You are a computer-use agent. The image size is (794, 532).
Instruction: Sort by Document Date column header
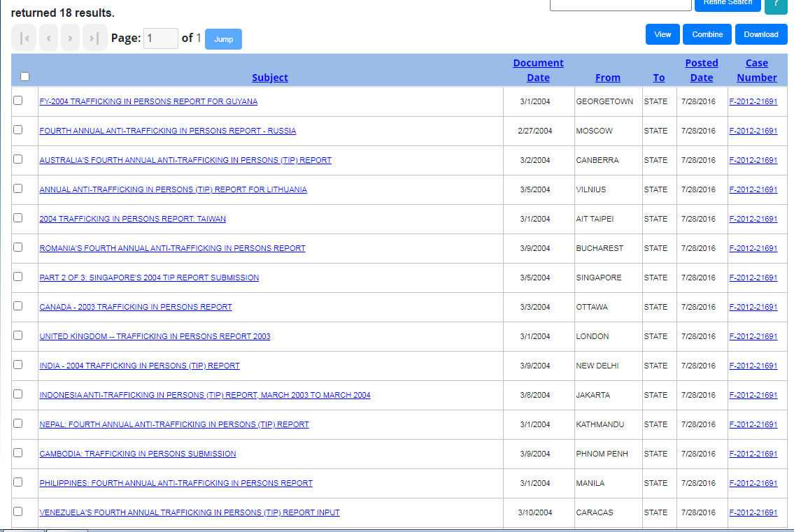[538, 71]
